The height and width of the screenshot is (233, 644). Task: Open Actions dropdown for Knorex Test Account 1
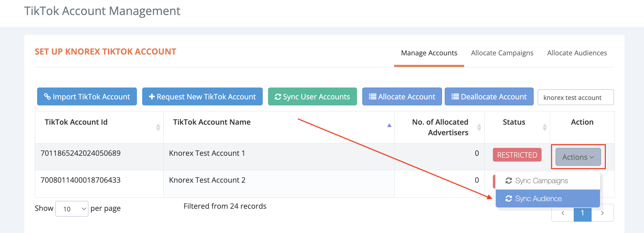click(578, 157)
